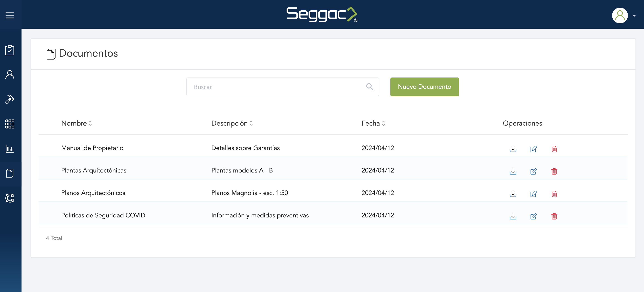Focus the Buscar search field
Screen dimensions: 644x292
[x=275, y=87]
